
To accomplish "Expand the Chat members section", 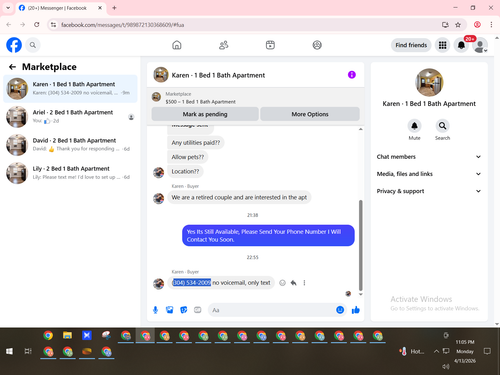I will tap(429, 157).
